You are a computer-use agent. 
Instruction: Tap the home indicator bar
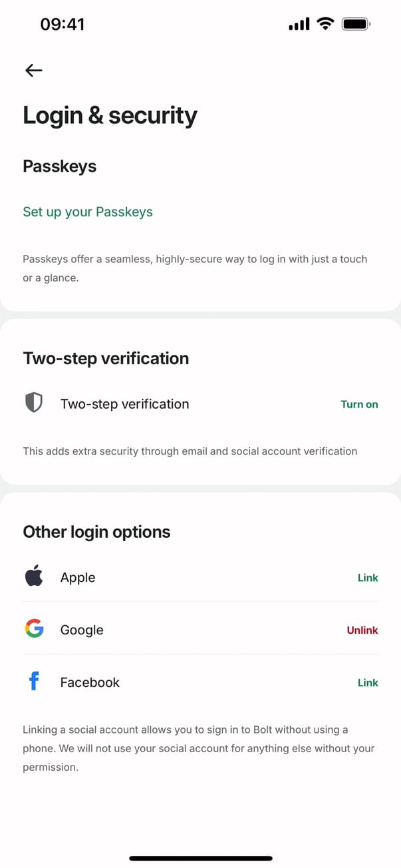coord(200,858)
